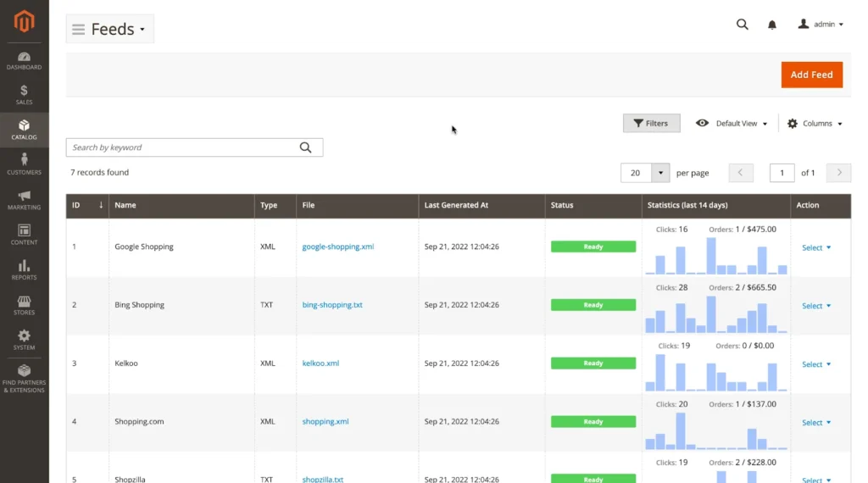Click the top-right search magnifier icon
868x483 pixels.
[742, 25]
